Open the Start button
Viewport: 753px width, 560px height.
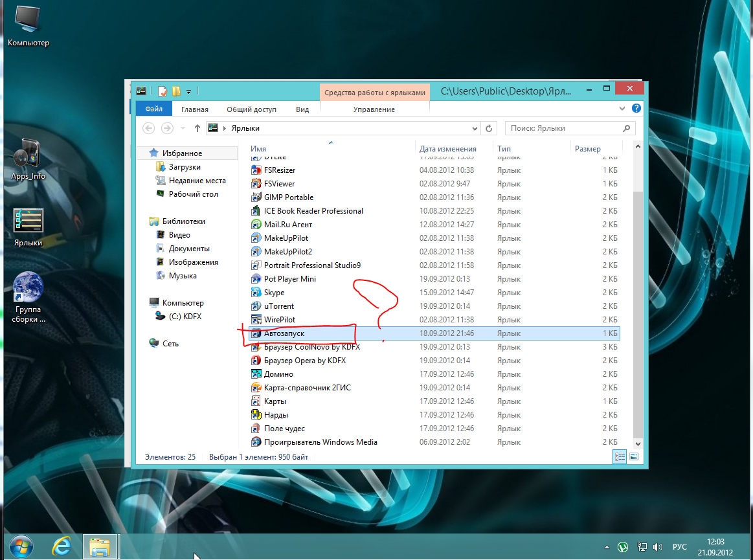21,546
